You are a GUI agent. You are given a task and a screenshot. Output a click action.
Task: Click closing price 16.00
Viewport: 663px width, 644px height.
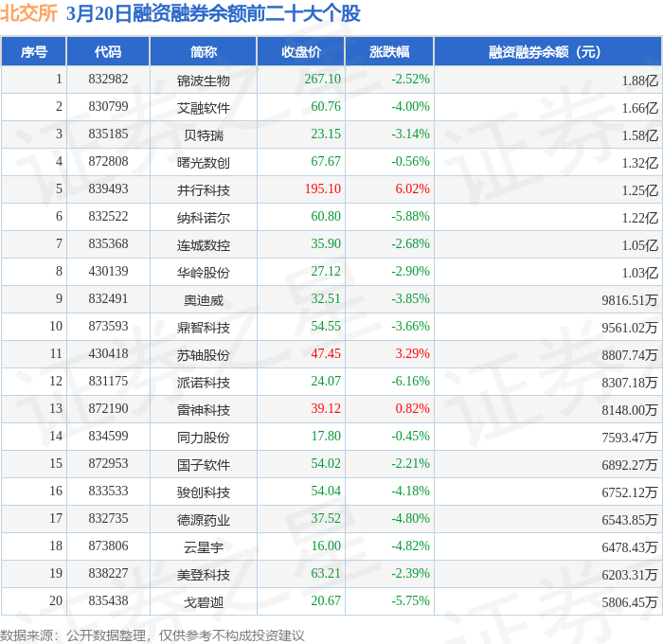326,546
